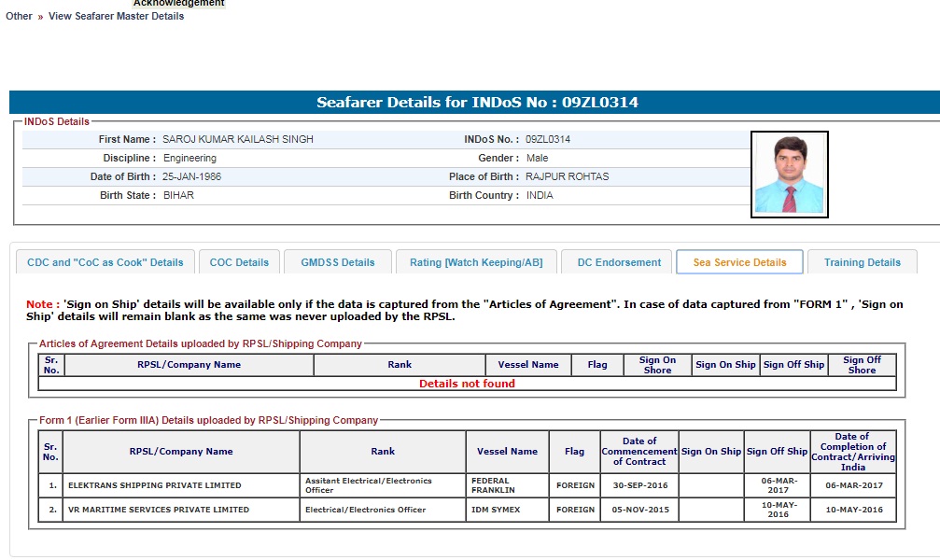
Task: Open the CDC and "CoC as Cook" Details tab
Action: pyautogui.click(x=105, y=262)
